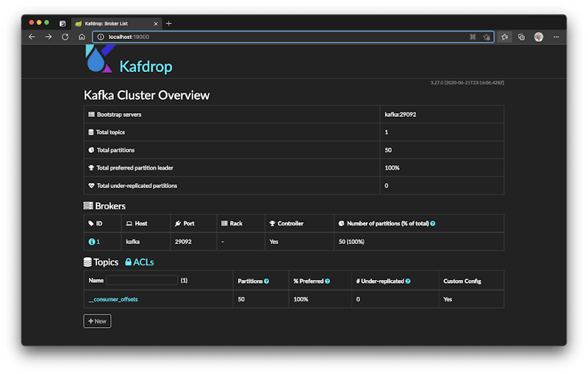Click the topic Name filter field
Image resolution: width=588 pixels, height=374 pixels.
142,280
